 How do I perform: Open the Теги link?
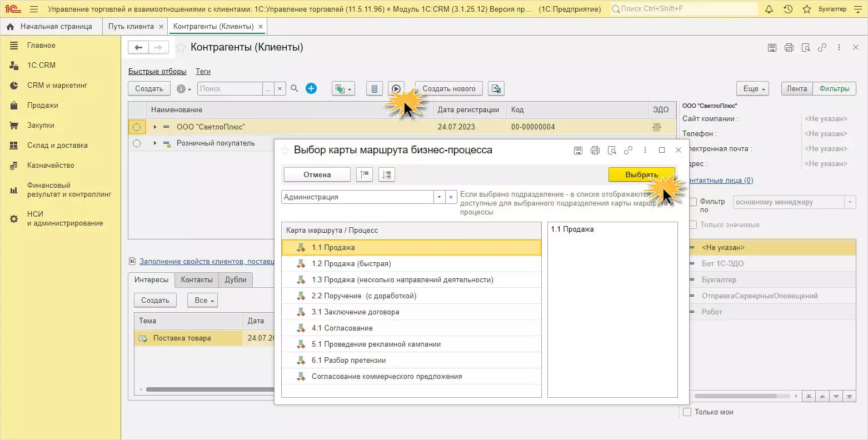point(203,72)
